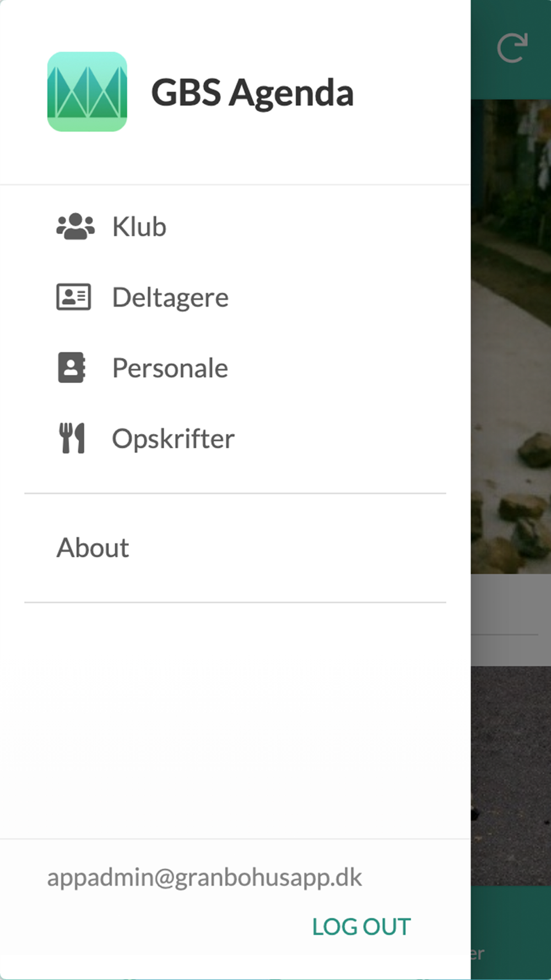
Task: Open the Klub menu entry
Action: coord(235,227)
